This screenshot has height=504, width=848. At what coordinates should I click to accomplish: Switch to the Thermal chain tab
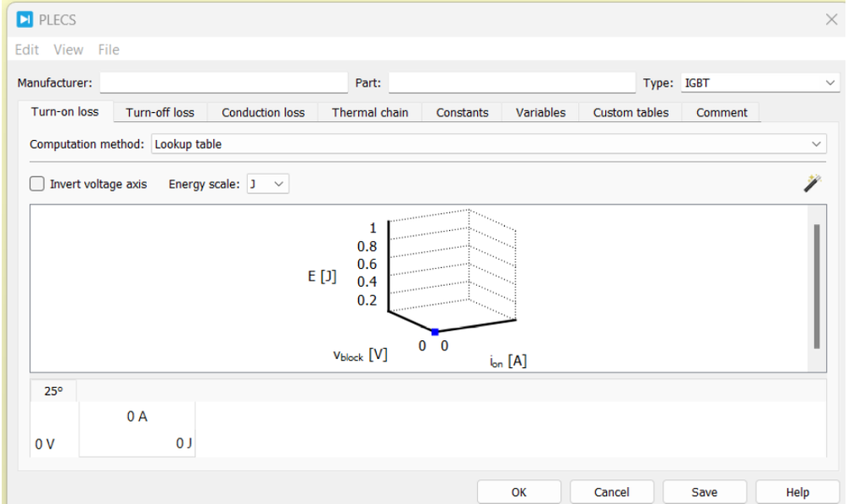(x=369, y=111)
